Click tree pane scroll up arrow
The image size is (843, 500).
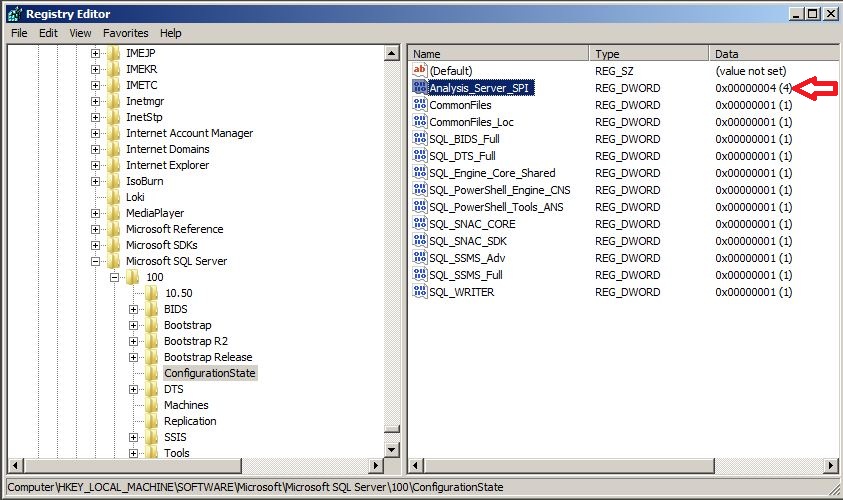point(392,53)
